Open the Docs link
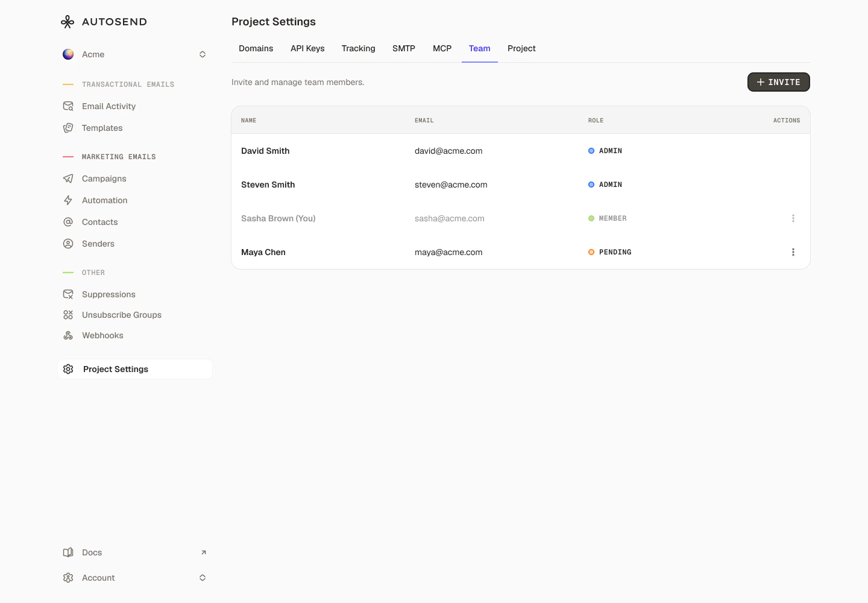 [92, 552]
